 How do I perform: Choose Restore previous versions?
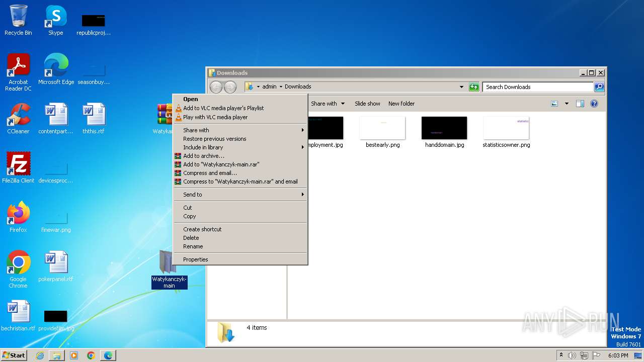(240, 139)
